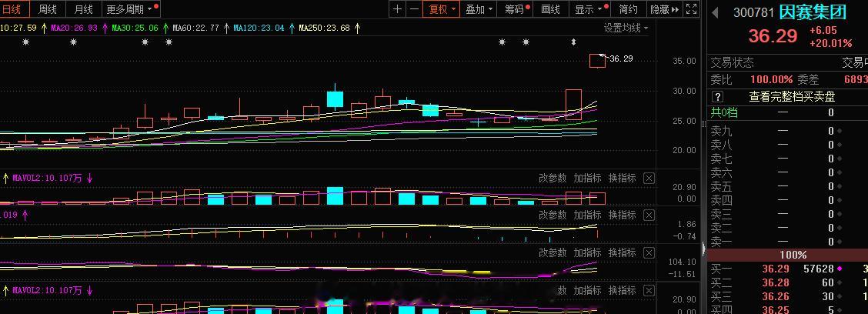This screenshot has height=314, width=868.
Task: Click the 卖一 order book row
Action: (788, 242)
